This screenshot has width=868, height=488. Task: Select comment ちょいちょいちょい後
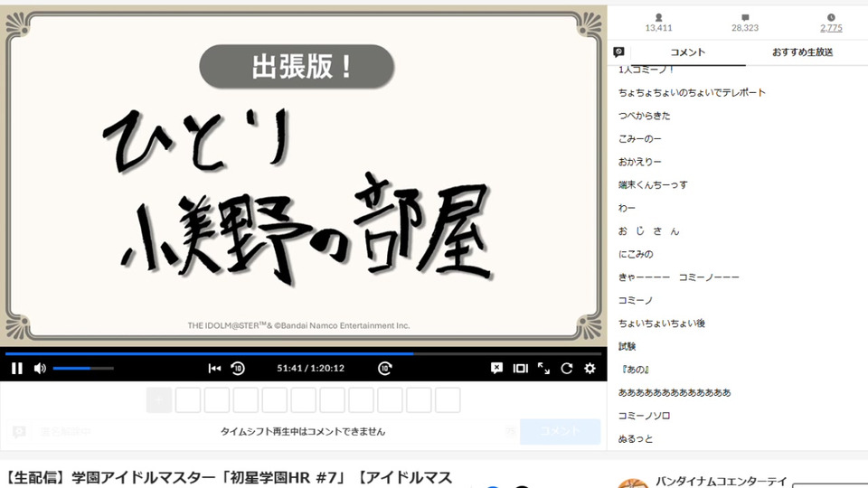coord(662,324)
